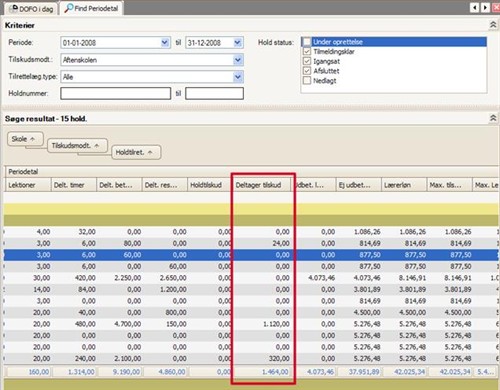Collapse the Søge resultat panel
The height and width of the screenshot is (390, 500).
(493, 118)
